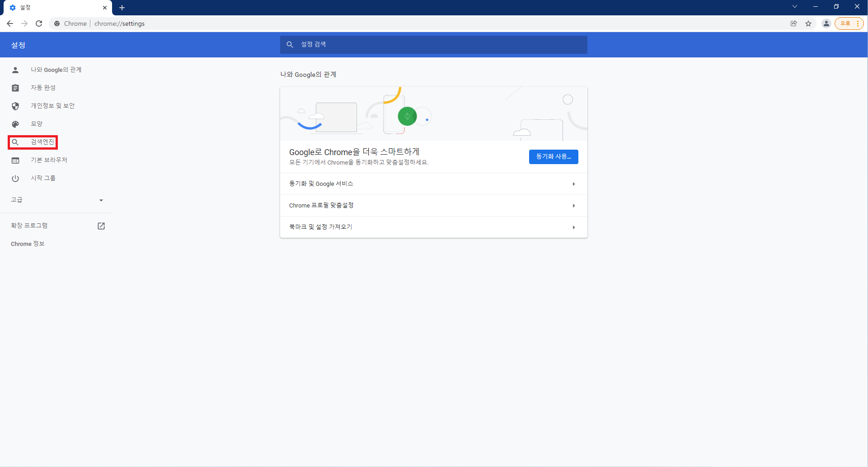
Task: Open Chrome 정보 page
Action: click(28, 244)
